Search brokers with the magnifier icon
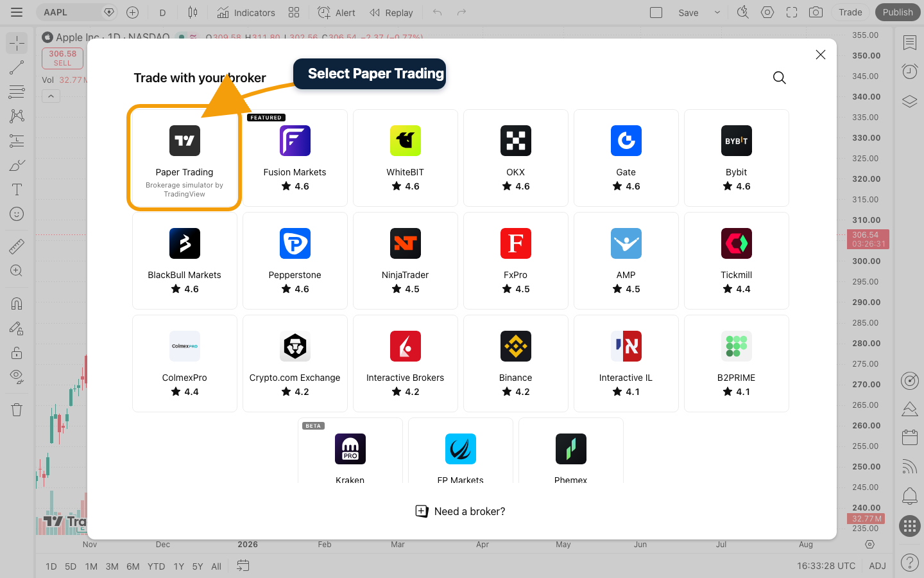Image resolution: width=924 pixels, height=578 pixels. click(780, 78)
